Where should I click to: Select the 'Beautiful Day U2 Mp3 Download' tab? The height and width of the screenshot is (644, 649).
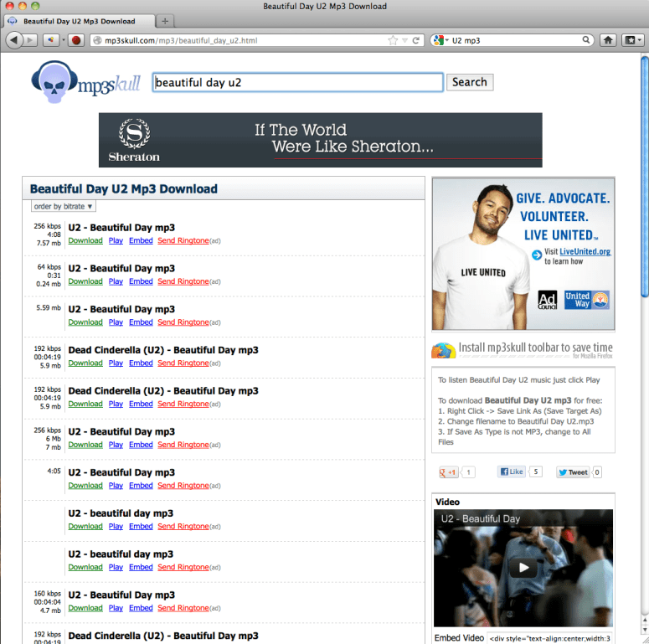point(80,20)
